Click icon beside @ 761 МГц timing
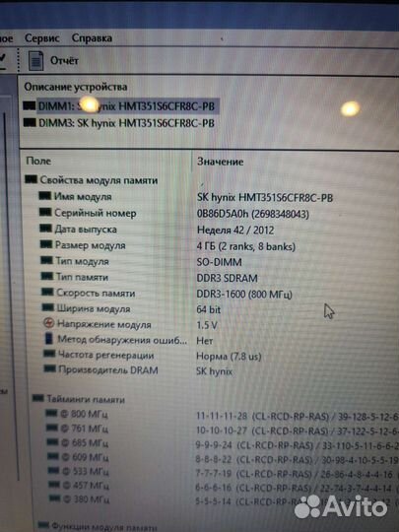Screen dimensions: 399x532 pos(52,428)
